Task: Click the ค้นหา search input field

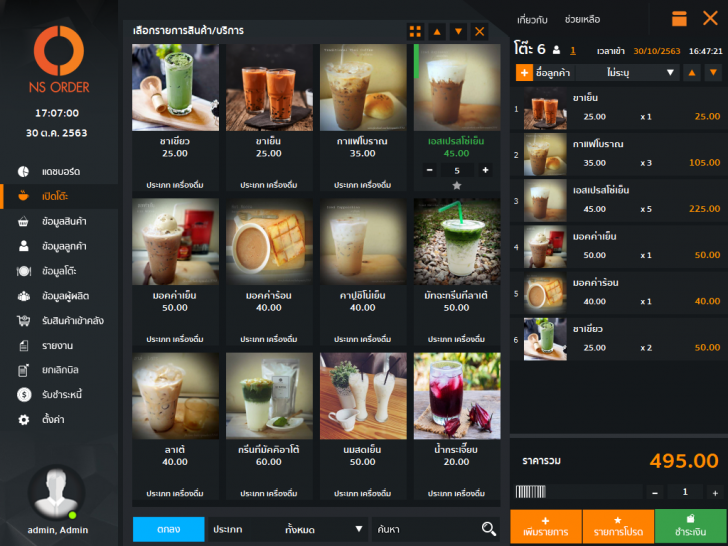Action: (x=425, y=529)
